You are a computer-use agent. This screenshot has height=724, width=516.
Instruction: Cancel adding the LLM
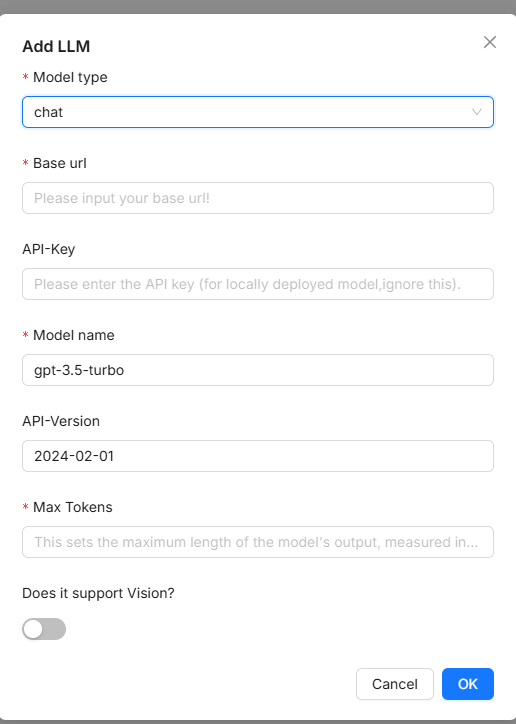tap(395, 684)
